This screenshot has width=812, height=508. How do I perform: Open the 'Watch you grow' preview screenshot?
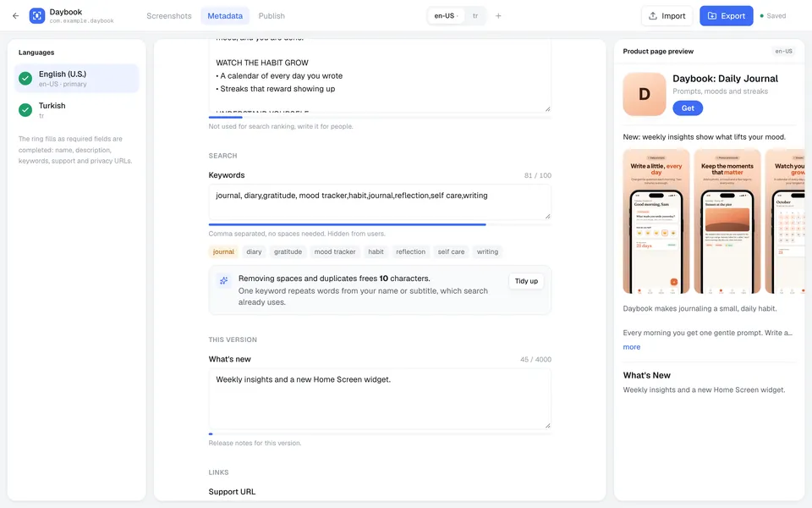pos(785,221)
